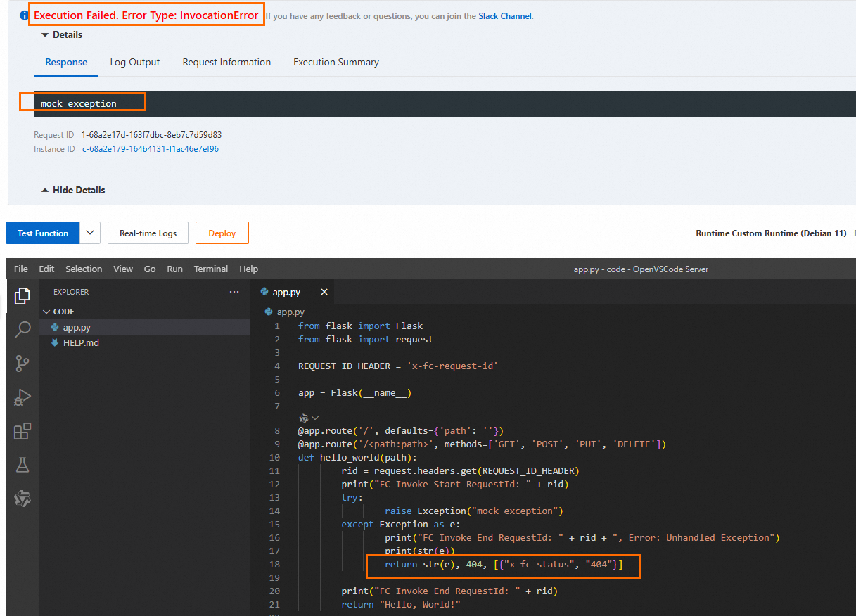This screenshot has width=856, height=616.
Task: Open the Explorer view in activity bar
Action: [23, 296]
